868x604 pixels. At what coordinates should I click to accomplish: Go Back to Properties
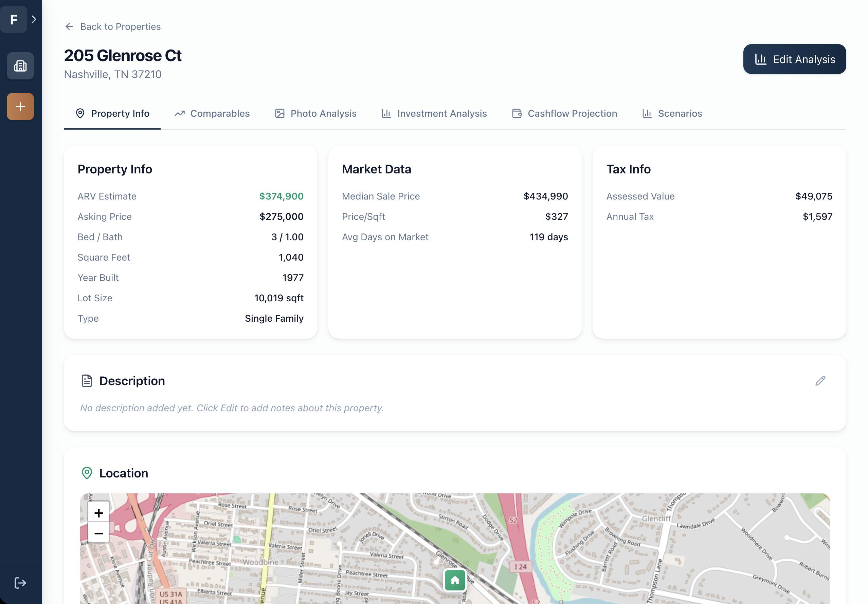(x=112, y=26)
